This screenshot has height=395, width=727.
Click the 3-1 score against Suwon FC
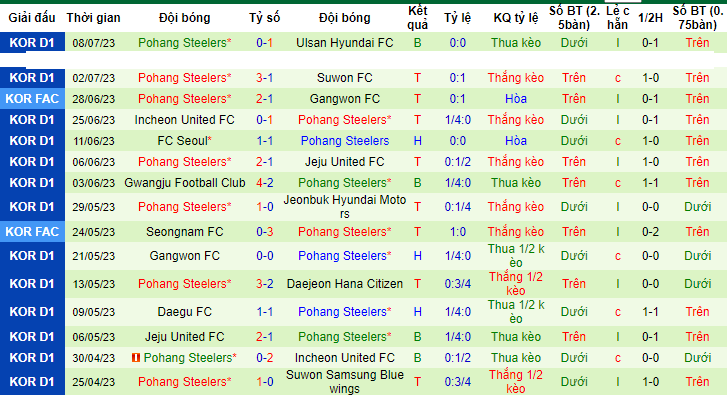(264, 78)
